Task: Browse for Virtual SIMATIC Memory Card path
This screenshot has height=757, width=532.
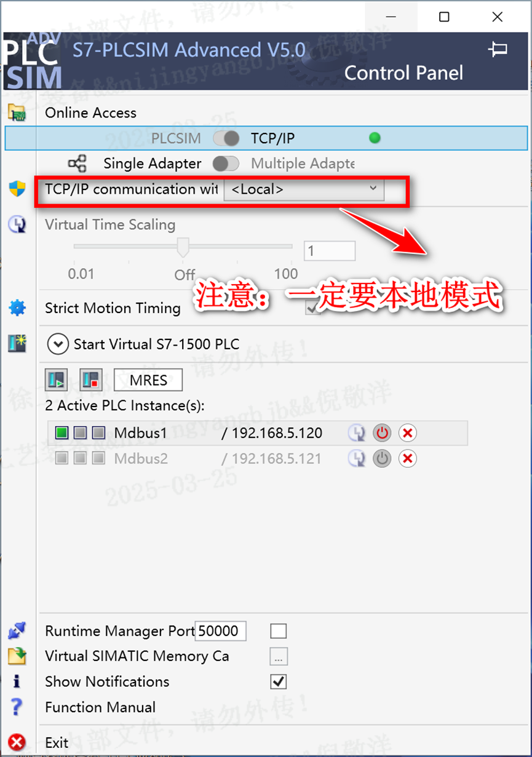Action: (279, 657)
